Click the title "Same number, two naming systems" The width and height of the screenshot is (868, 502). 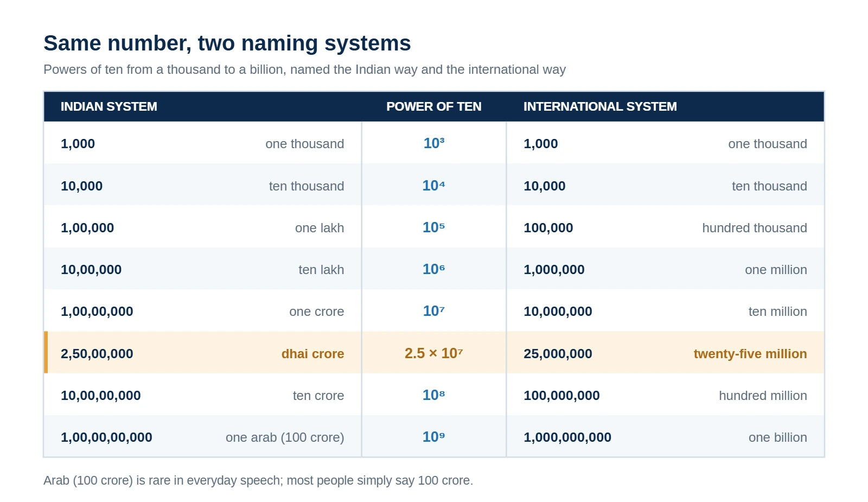(x=227, y=43)
